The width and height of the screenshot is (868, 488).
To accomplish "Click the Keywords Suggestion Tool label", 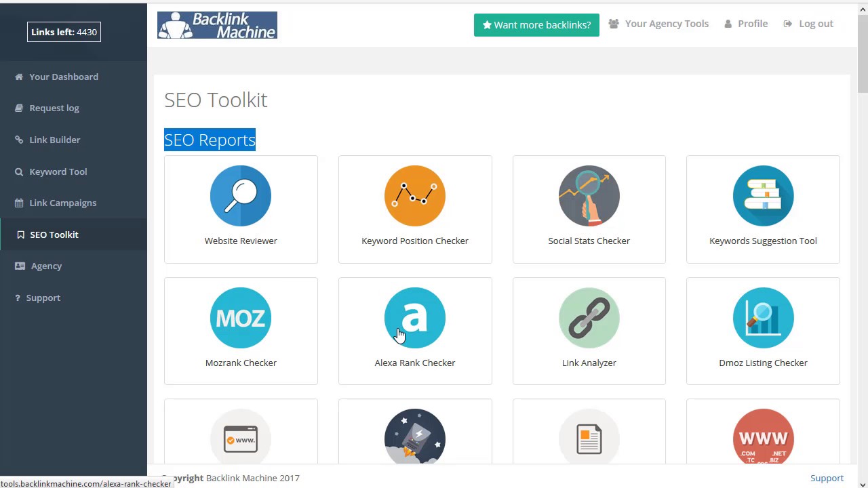I will tap(763, 241).
